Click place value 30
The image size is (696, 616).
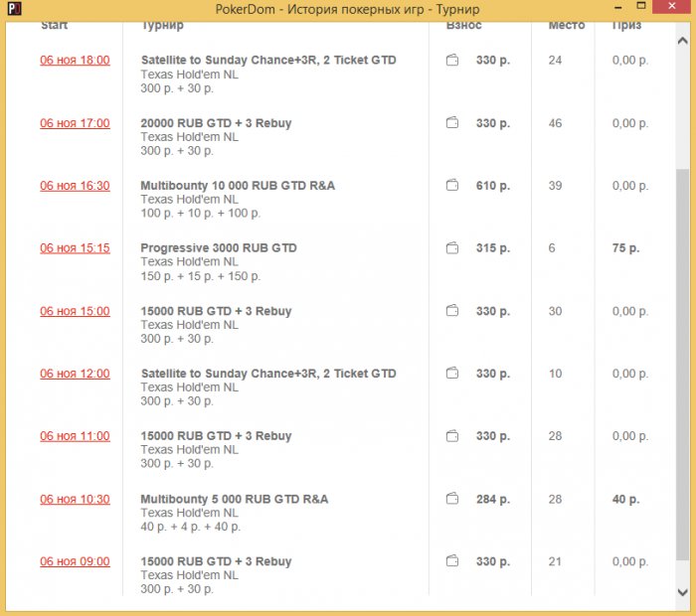pos(555,311)
